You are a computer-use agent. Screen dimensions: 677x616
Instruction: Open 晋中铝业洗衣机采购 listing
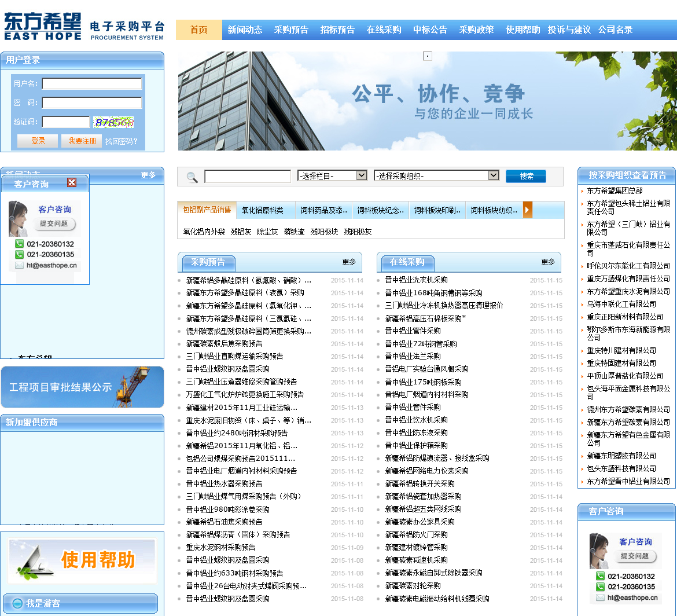pyautogui.click(x=416, y=280)
